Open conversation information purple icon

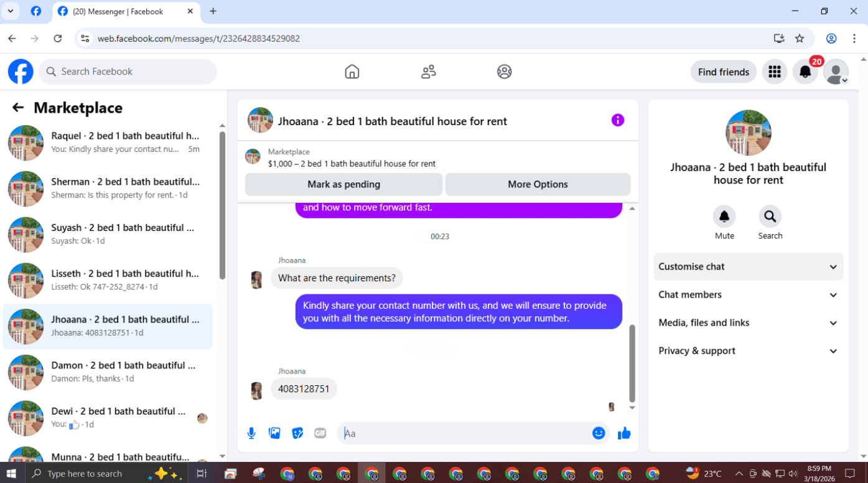tap(618, 120)
